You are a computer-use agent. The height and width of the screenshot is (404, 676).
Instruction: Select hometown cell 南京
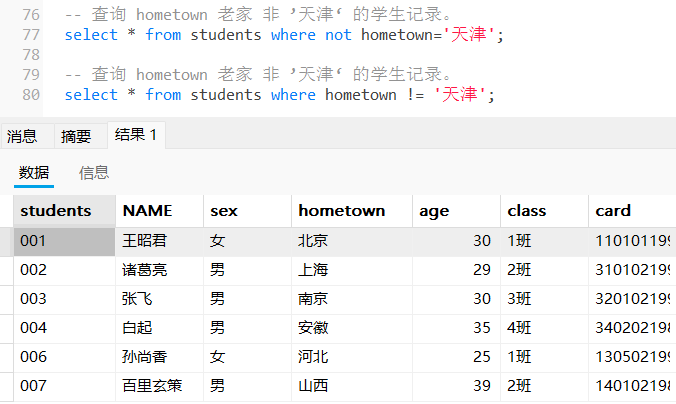352,299
